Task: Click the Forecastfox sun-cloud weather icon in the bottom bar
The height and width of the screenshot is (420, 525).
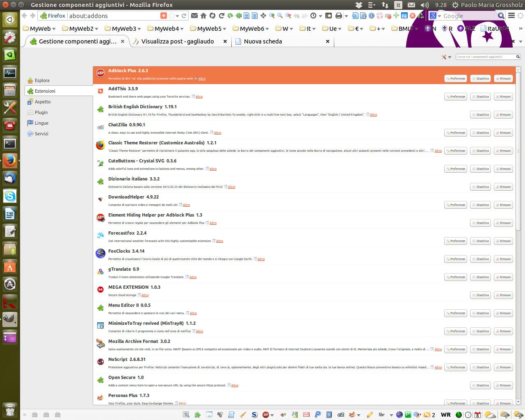Action: click(x=490, y=415)
